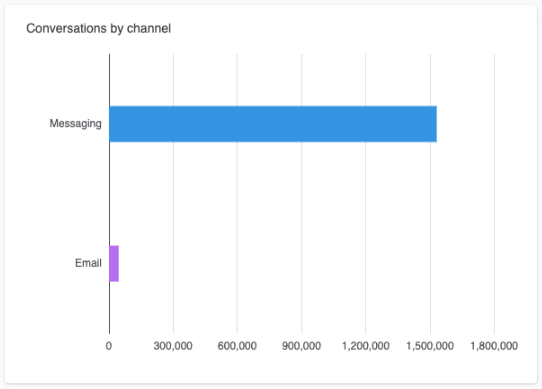This screenshot has height=389, width=542.
Task: Click the 300,000 axis tick label
Action: (173, 346)
